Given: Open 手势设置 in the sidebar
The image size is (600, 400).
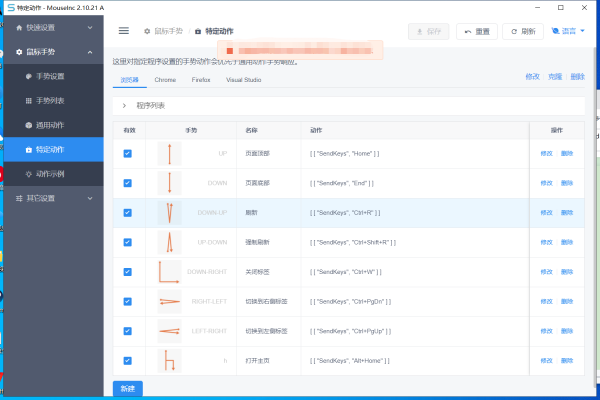Looking at the screenshot, I should [54, 76].
